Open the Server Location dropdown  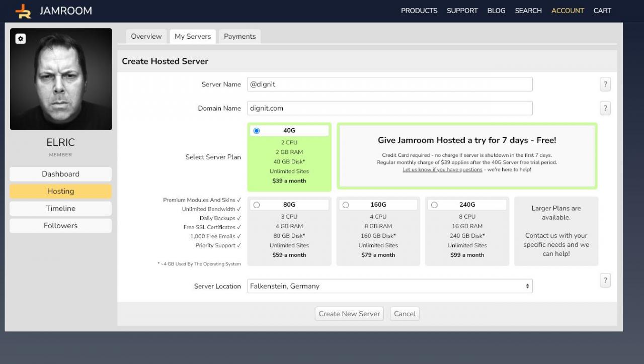(x=389, y=286)
